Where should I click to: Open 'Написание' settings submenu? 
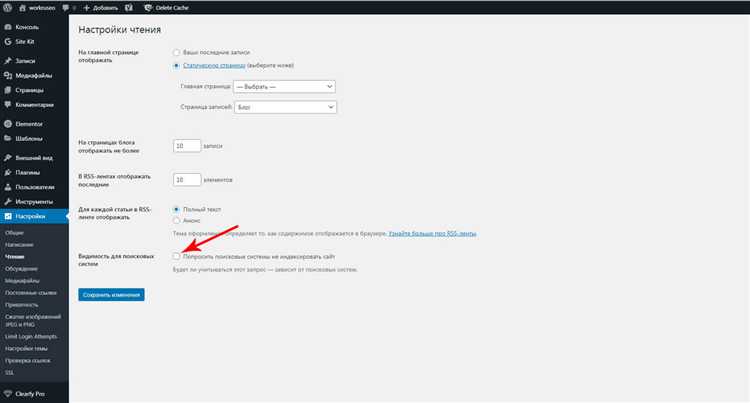click(19, 245)
